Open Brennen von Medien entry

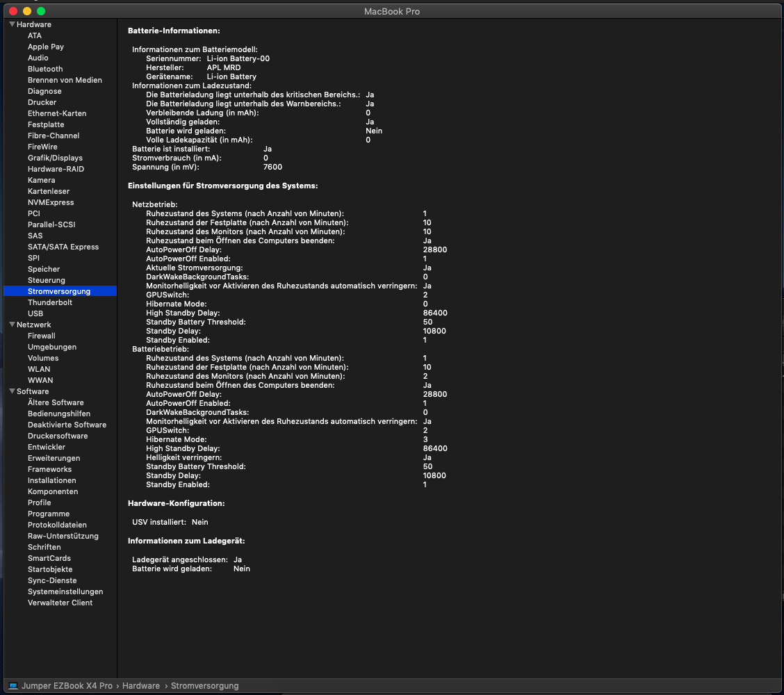coord(65,80)
